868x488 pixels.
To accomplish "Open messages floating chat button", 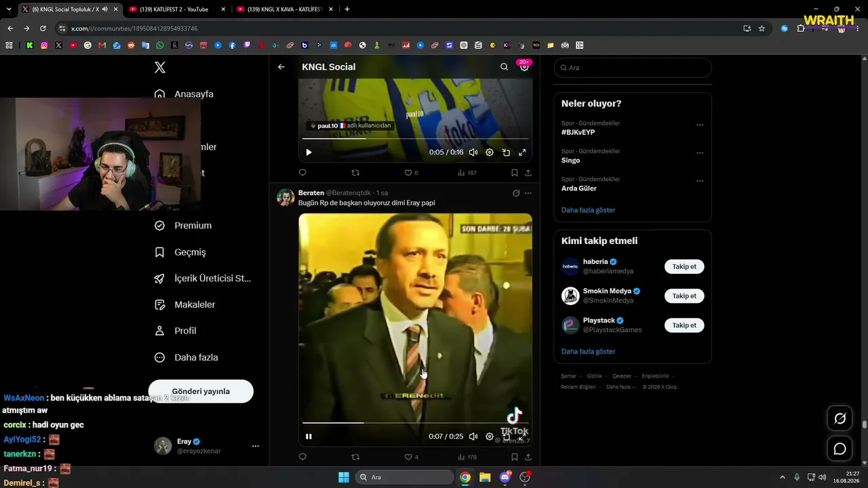I will [840, 449].
